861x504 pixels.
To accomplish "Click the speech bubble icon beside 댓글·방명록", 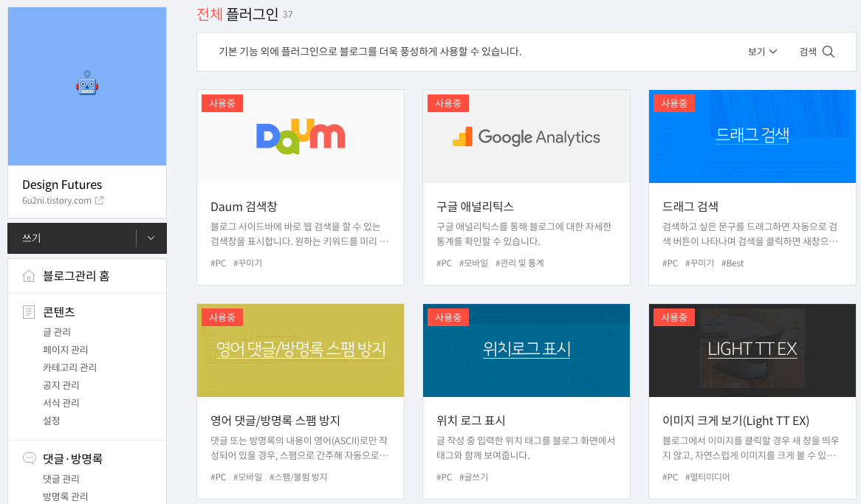I will tap(29, 458).
